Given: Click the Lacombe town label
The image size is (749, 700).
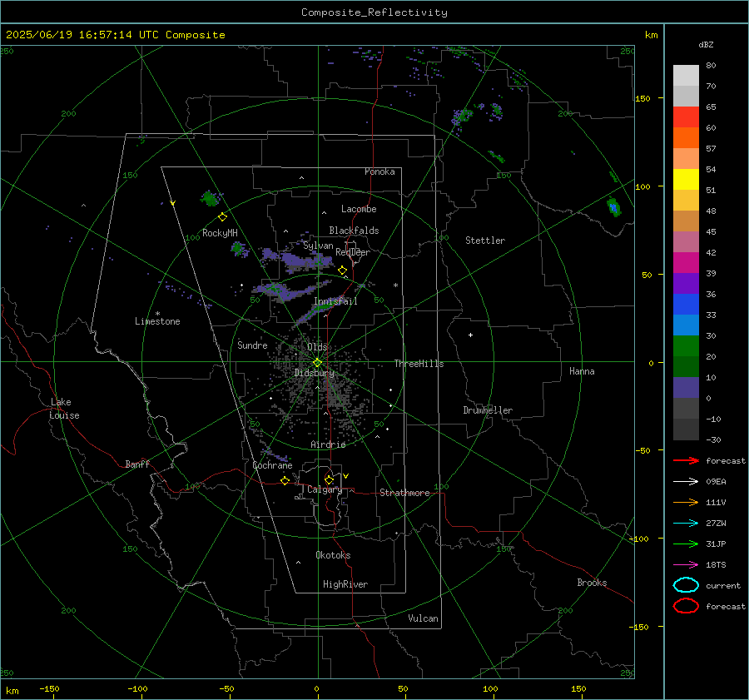Looking at the screenshot, I should point(359,209).
